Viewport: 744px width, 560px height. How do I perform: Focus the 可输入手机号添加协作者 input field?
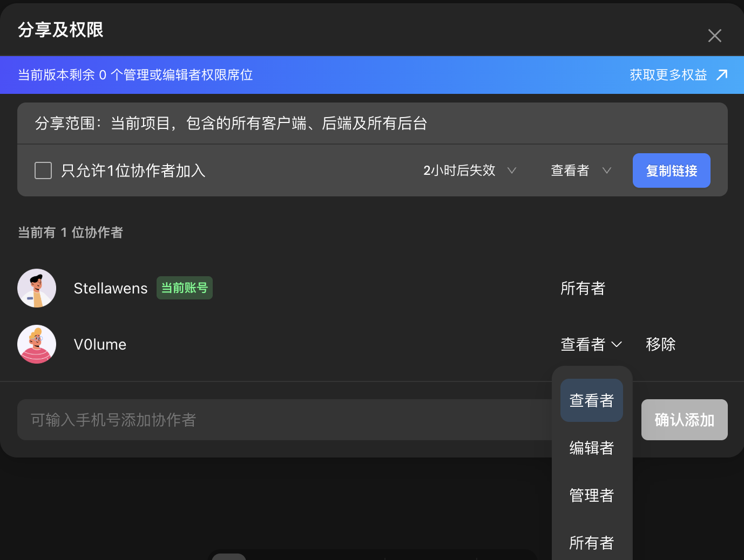tap(285, 420)
